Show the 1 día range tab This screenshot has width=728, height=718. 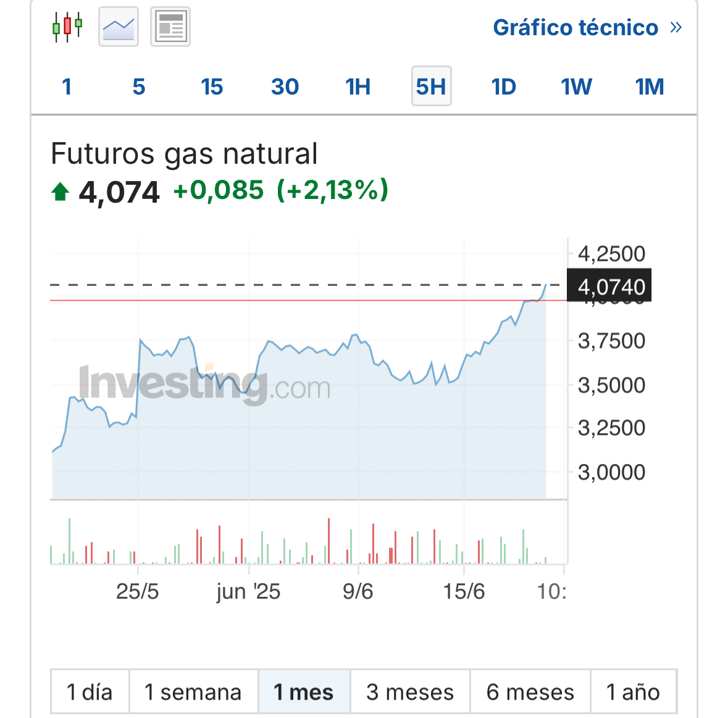(x=90, y=691)
